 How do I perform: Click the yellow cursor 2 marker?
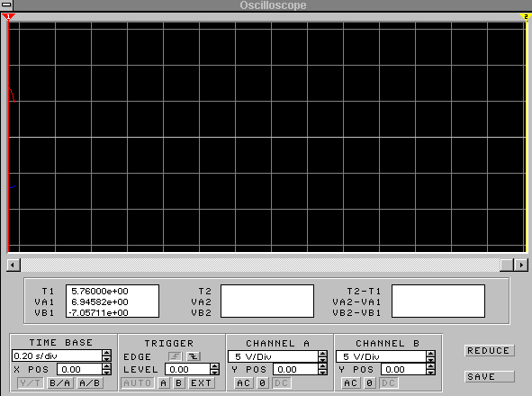click(526, 16)
